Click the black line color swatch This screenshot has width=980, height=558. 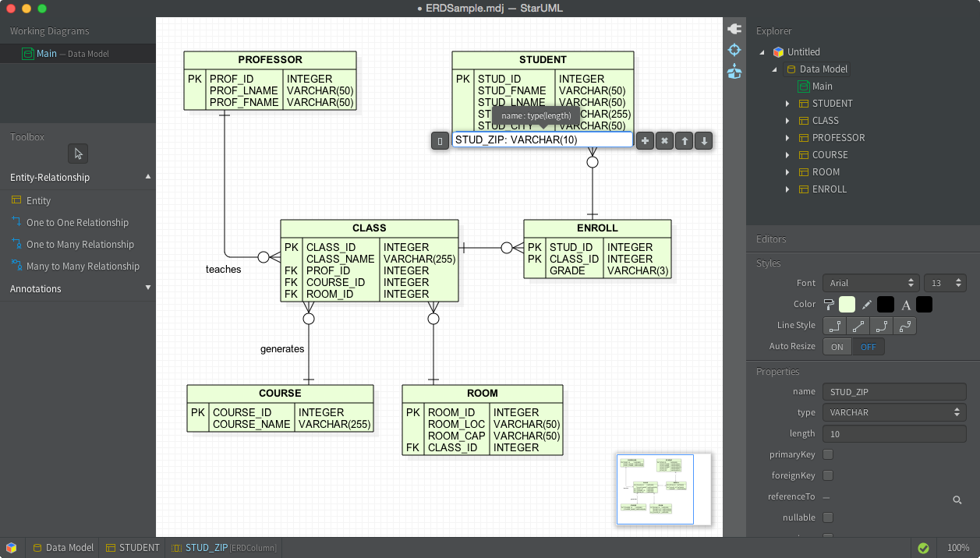point(885,304)
